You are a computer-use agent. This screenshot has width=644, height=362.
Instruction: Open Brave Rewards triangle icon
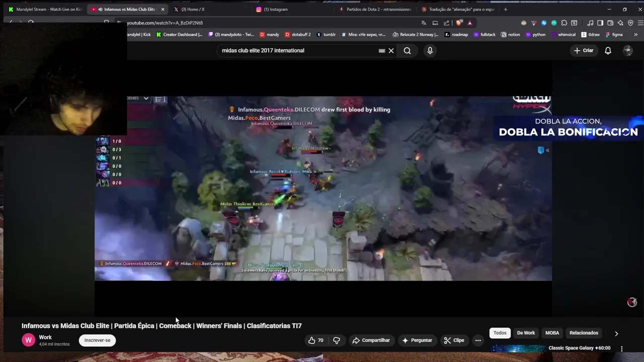469,23
